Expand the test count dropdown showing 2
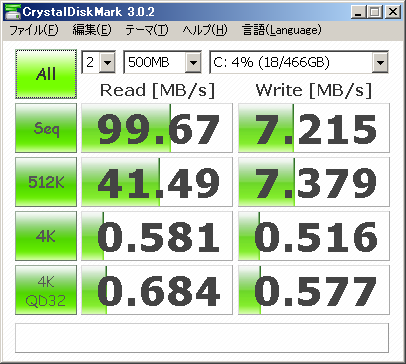 point(107,62)
